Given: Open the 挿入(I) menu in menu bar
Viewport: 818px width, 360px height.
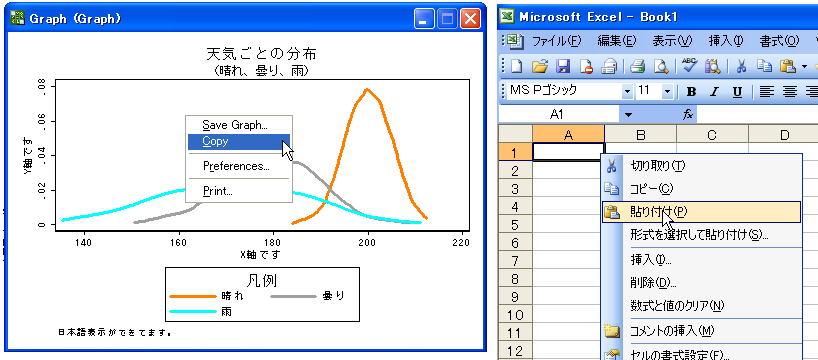Looking at the screenshot, I should tap(726, 41).
